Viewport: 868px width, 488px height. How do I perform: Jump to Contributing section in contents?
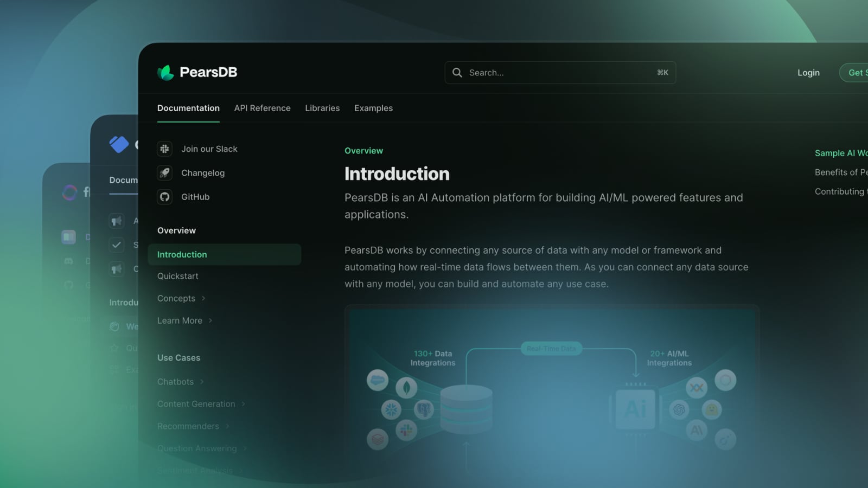[x=841, y=191]
